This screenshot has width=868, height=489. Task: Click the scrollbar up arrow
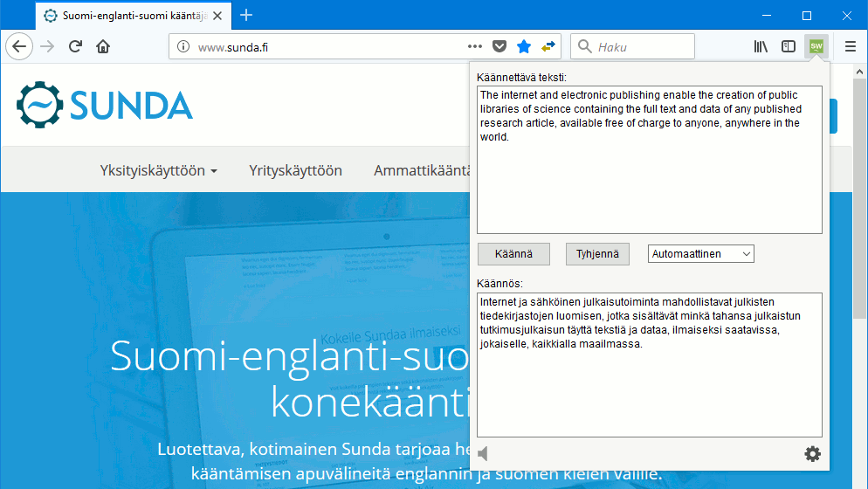point(859,72)
